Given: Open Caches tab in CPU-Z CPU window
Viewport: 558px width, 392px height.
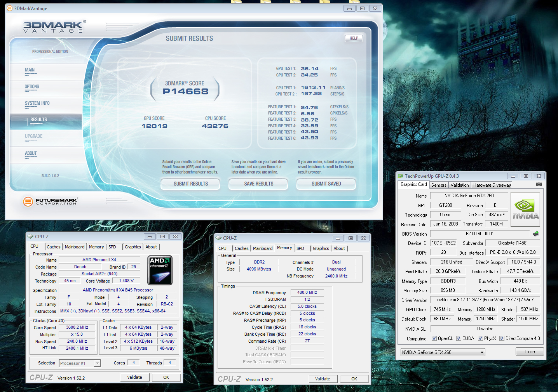Looking at the screenshot, I should pos(54,247).
